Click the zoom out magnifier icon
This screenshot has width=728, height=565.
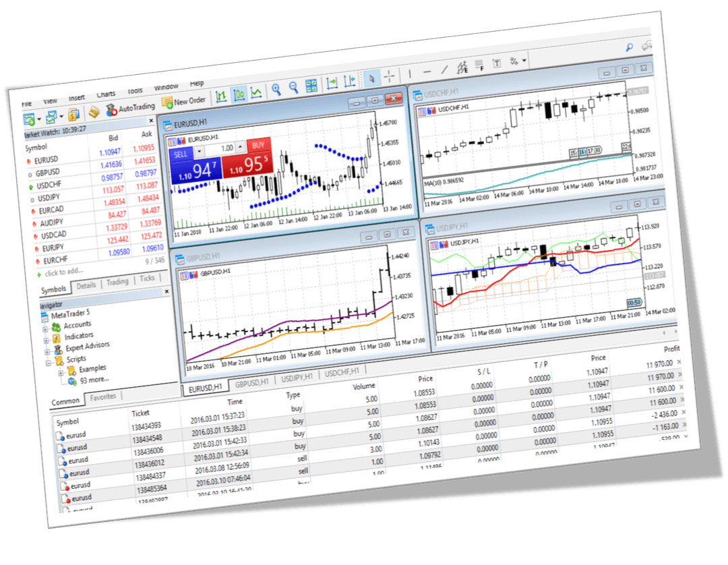(x=294, y=88)
